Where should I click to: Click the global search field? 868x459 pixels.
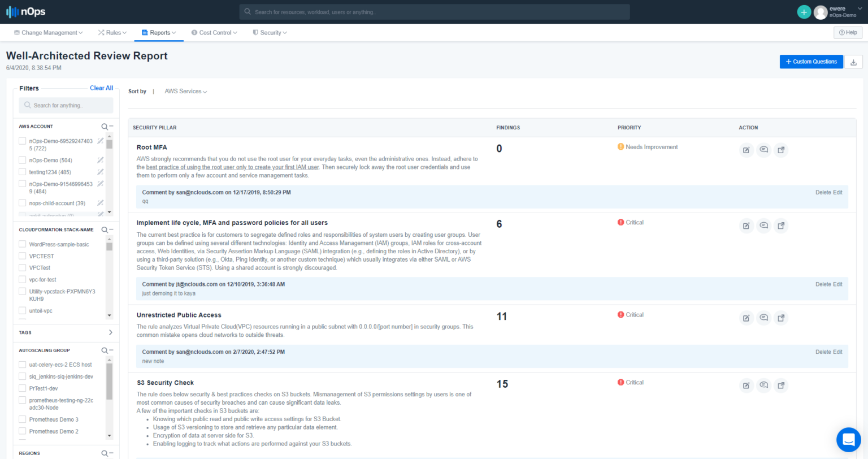435,11
